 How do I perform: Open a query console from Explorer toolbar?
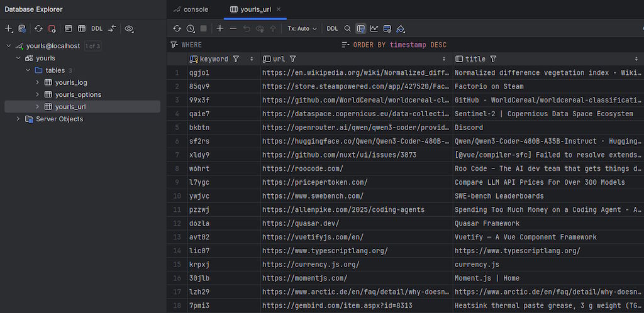[x=69, y=29]
